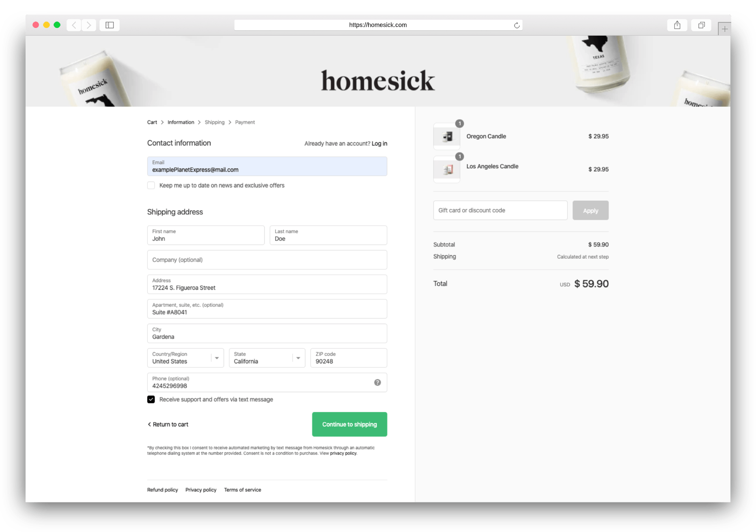
Task: Open a new tab with the plus icon
Action: [724, 29]
